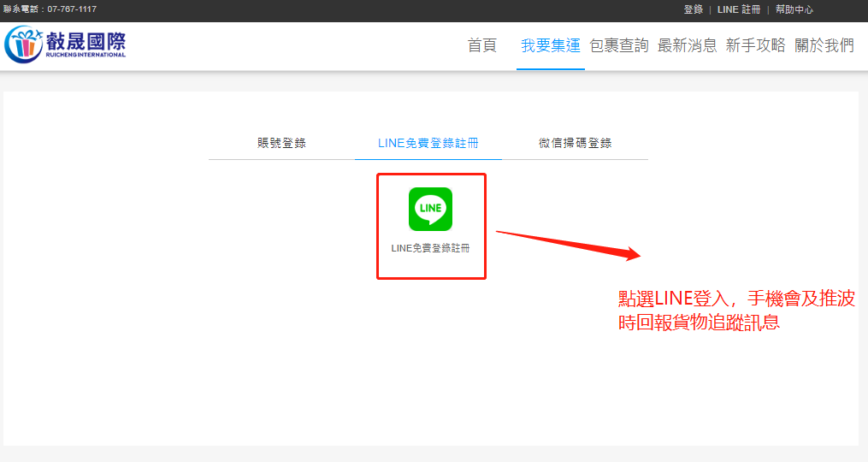This screenshot has width=868, height=462.
Task: Open the 幫助中心 help center link
Action: pos(794,9)
